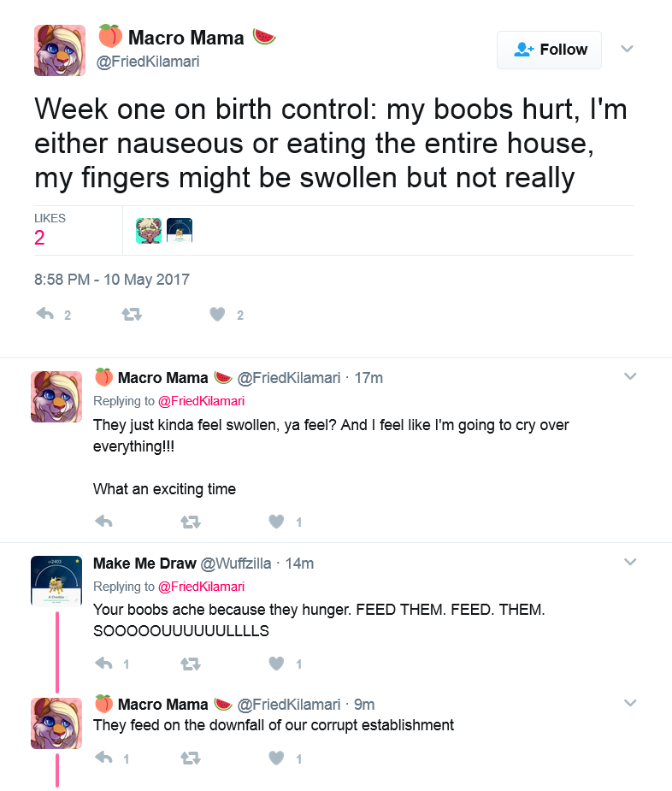The width and height of the screenshot is (672, 791).
Task: Like the 'downfall of our corrupt establishment' tweet
Action: tap(276, 758)
